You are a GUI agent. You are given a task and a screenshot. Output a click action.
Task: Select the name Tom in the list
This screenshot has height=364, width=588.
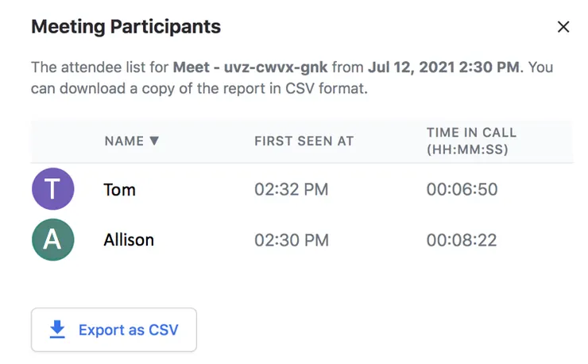tap(119, 190)
